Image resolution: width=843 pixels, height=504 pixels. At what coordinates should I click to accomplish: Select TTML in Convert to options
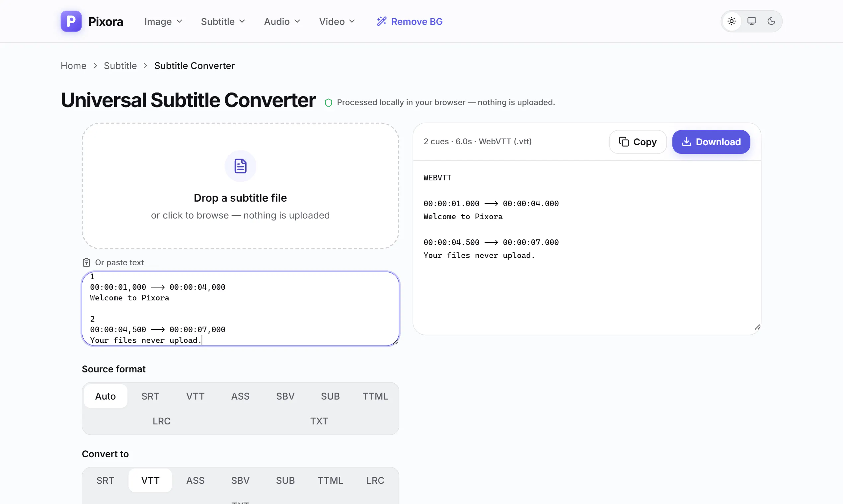[x=330, y=480]
